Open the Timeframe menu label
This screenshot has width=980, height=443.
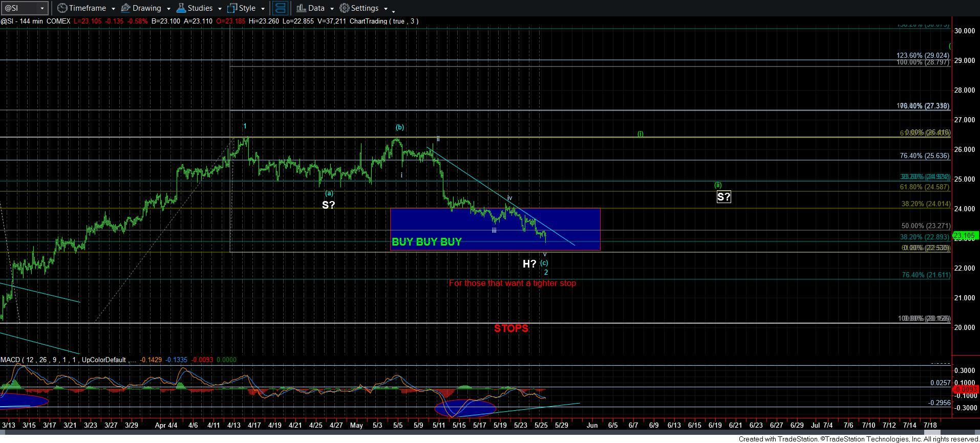click(x=87, y=8)
